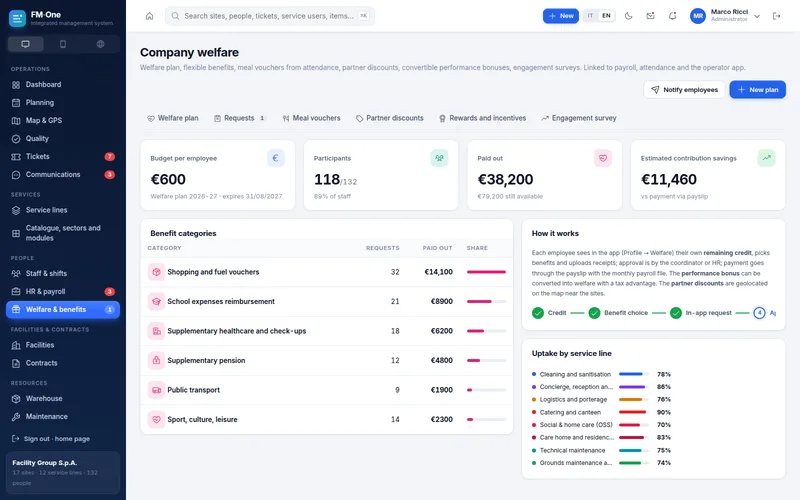Open Communications in sidebar
This screenshot has width=800, height=500.
[63, 174]
